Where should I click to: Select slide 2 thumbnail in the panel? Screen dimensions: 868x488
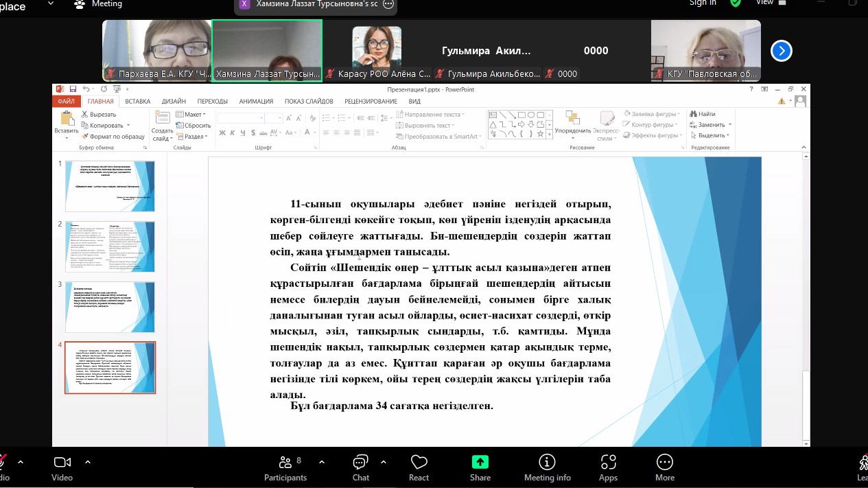coord(110,246)
